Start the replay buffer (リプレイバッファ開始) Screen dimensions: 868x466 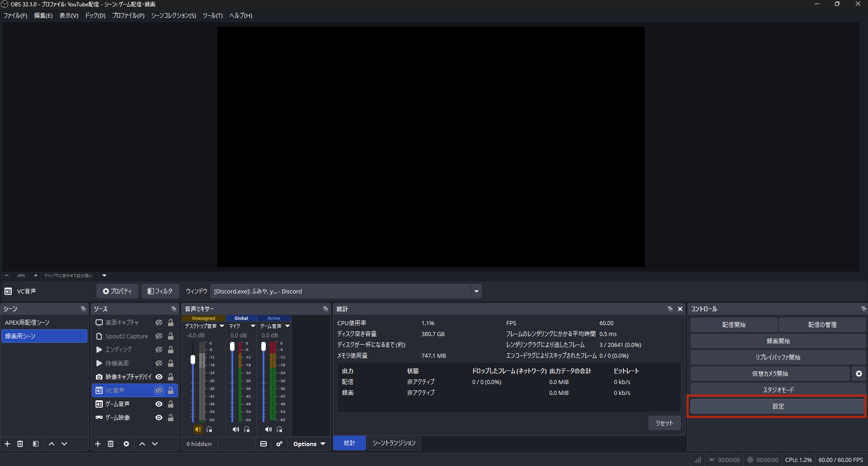(778, 357)
